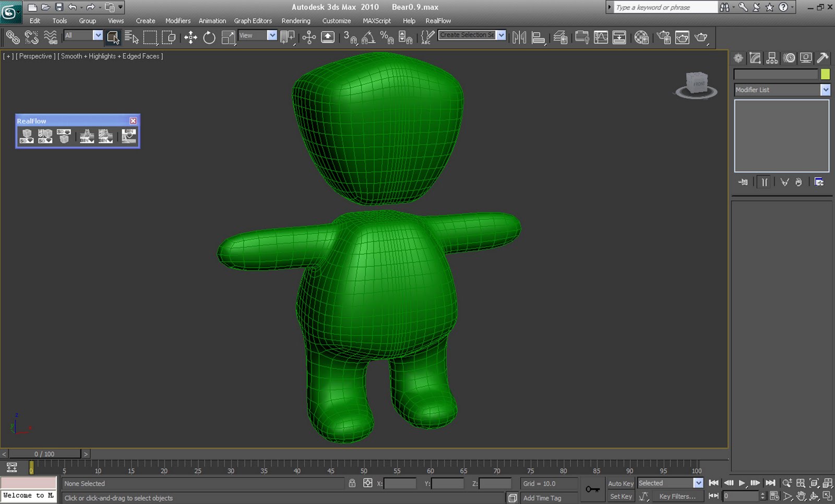Image resolution: width=835 pixels, height=504 pixels.
Task: Select the Select and Rotate tool
Action: click(x=209, y=37)
